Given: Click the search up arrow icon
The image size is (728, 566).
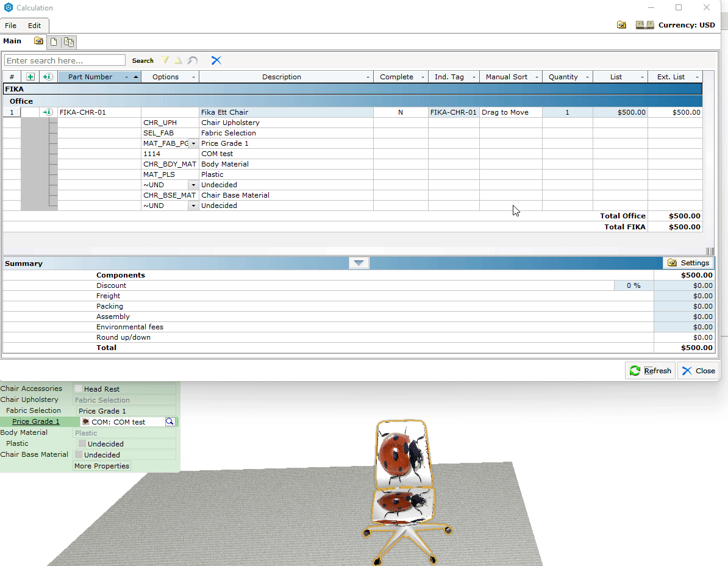Looking at the screenshot, I should (x=178, y=60).
